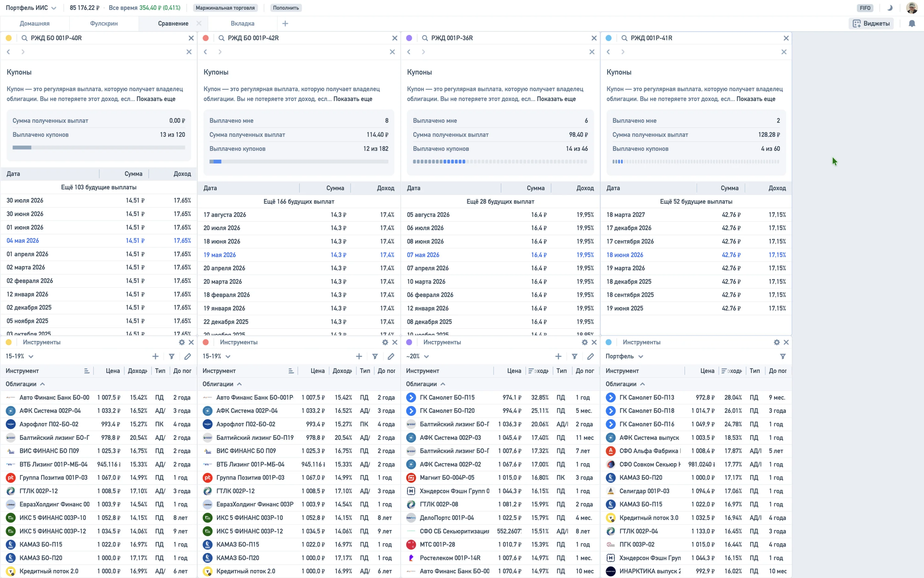Image resolution: width=924 pixels, height=578 pixels.
Task: Open the 15-19% list dropdown in red-marked widget
Action: [x=217, y=356]
